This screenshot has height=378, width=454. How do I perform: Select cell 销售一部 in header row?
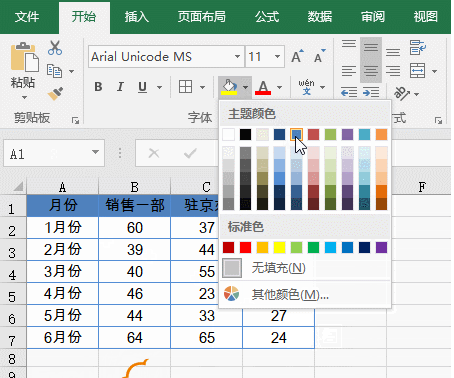pyautogui.click(x=135, y=205)
